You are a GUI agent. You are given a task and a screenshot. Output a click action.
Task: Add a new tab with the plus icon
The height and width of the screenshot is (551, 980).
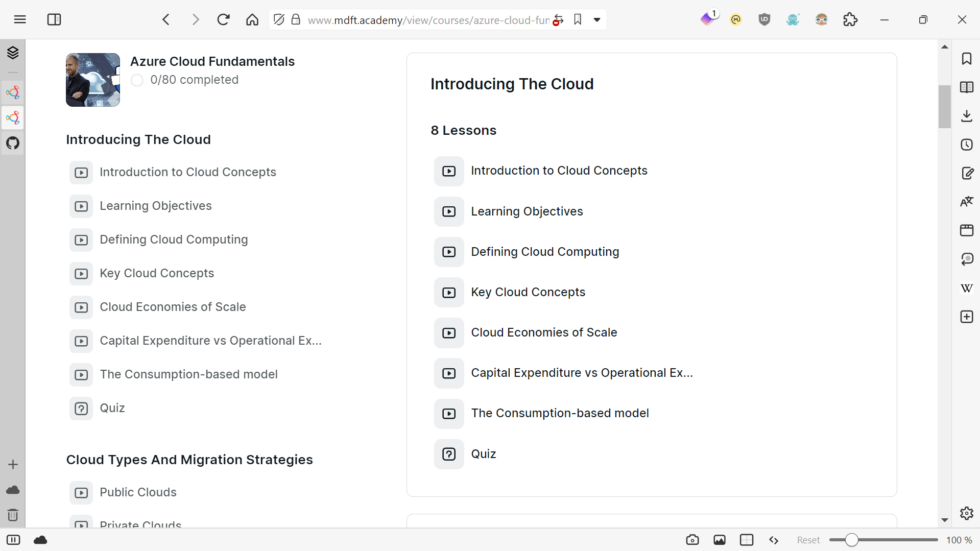click(13, 464)
